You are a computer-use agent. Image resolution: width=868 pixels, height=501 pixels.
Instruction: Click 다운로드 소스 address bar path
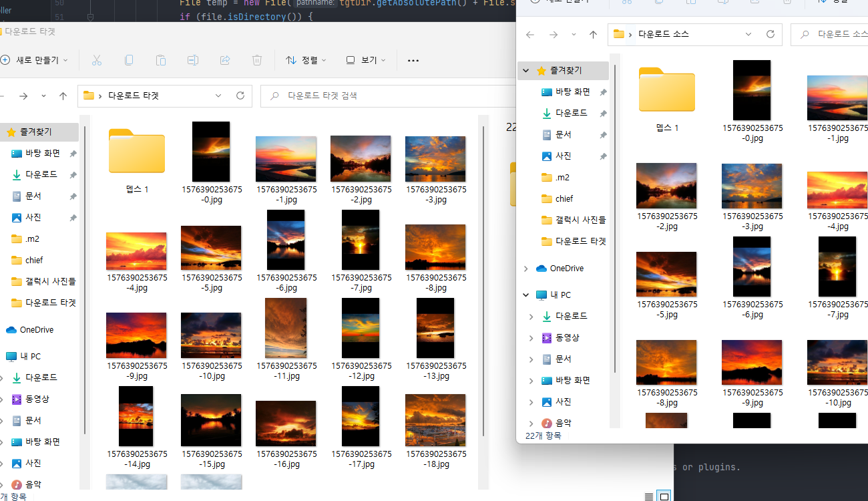pos(695,34)
